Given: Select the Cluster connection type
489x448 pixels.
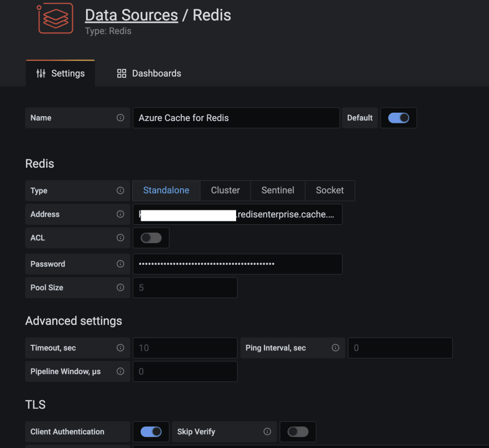Looking at the screenshot, I should (x=225, y=190).
